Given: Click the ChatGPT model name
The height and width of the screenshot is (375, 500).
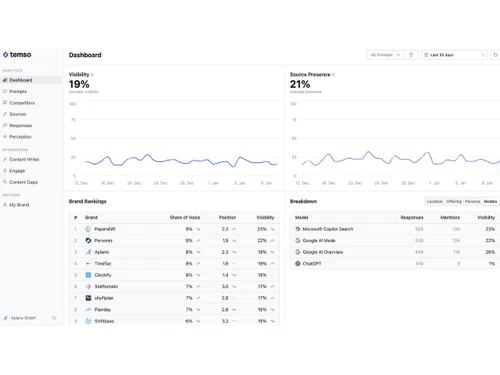Looking at the screenshot, I should pyautogui.click(x=312, y=263).
